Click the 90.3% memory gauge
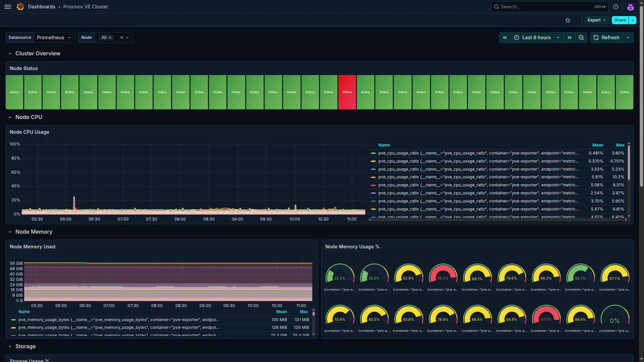 tap(443, 274)
